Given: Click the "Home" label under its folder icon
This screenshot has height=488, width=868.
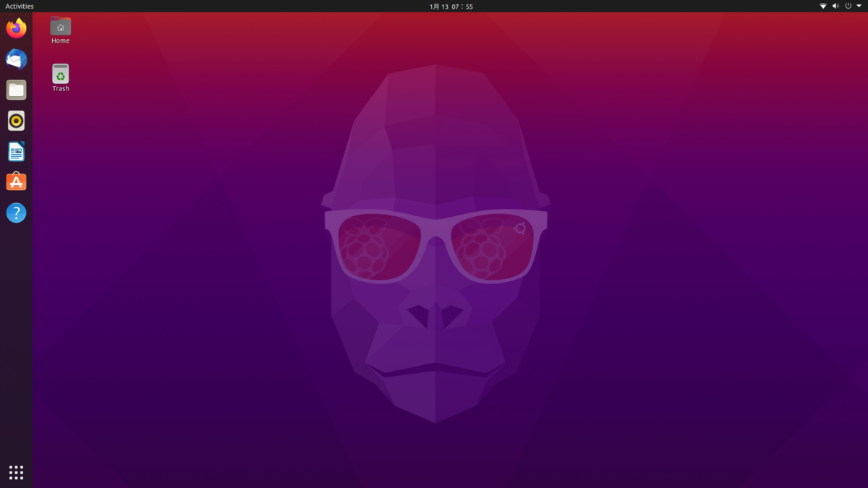Looking at the screenshot, I should coord(60,40).
